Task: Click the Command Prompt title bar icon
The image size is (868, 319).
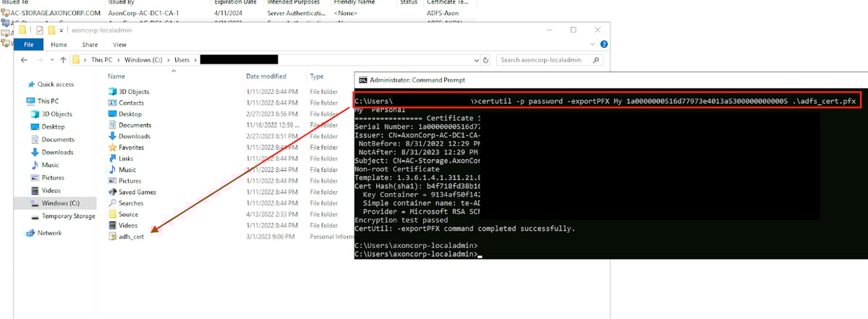Action: pyautogui.click(x=363, y=80)
